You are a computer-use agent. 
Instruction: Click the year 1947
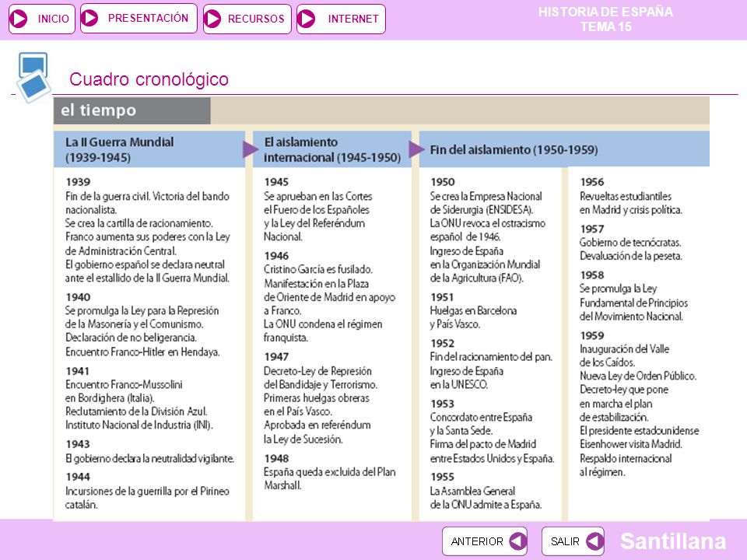click(276, 357)
